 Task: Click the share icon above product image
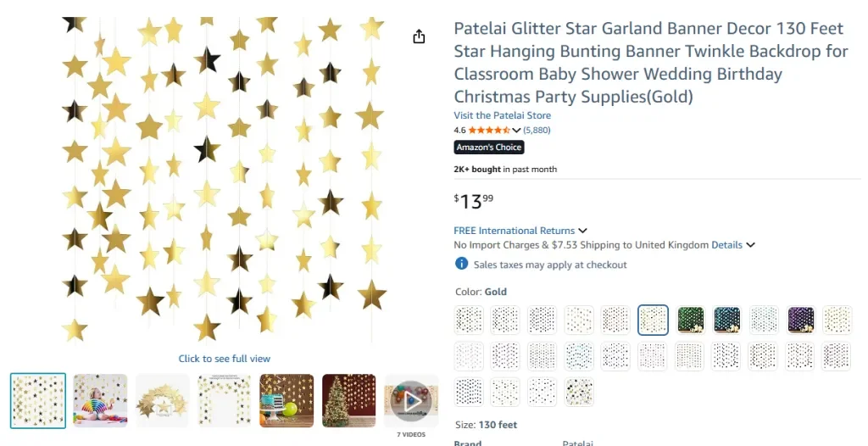419,36
